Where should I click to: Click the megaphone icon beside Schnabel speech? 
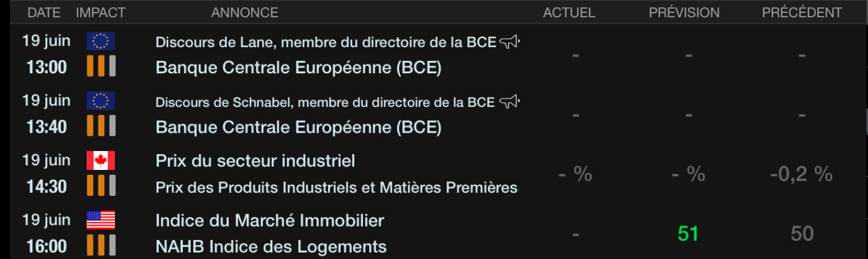coord(509,102)
